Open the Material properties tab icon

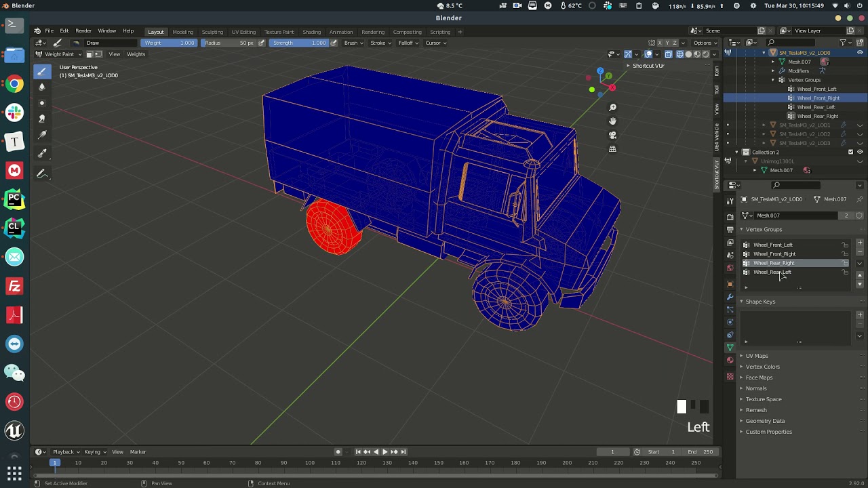coord(730,361)
